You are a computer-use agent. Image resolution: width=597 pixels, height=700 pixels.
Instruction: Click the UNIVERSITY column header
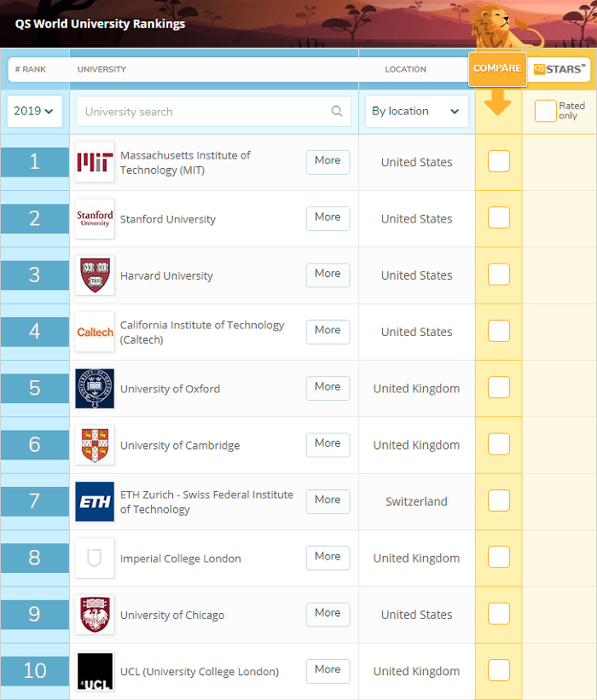(101, 70)
